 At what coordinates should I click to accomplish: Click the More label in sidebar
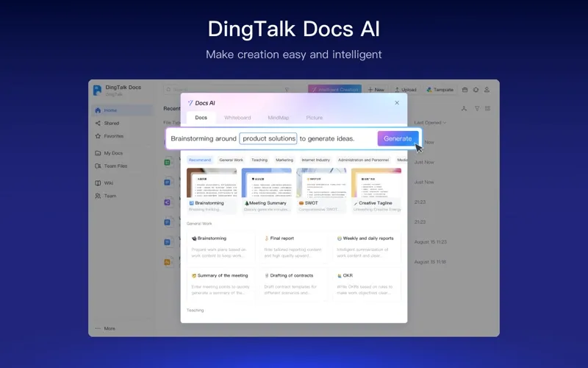pos(110,328)
